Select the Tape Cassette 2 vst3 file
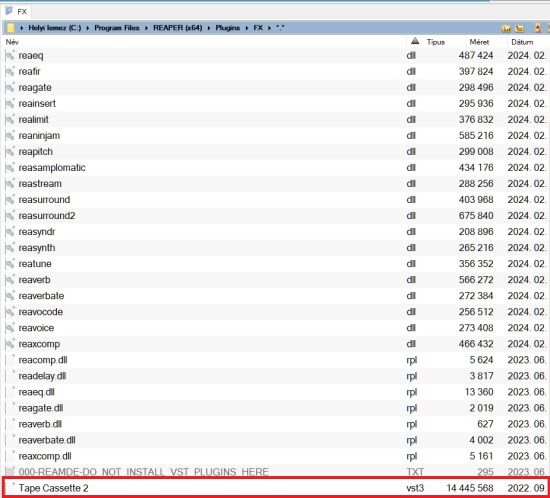This screenshot has width=550, height=498. [275, 488]
